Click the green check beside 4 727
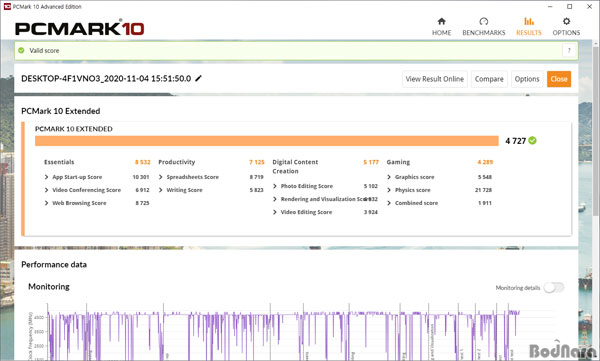 (x=532, y=140)
